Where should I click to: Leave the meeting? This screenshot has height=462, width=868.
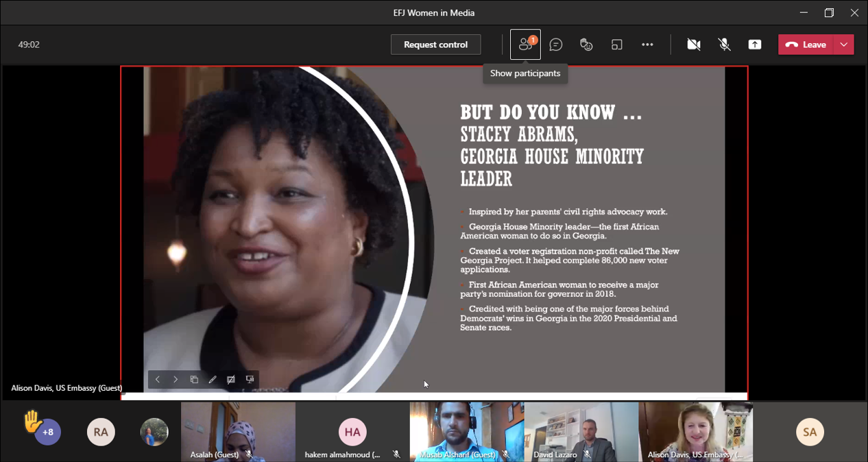(x=806, y=45)
